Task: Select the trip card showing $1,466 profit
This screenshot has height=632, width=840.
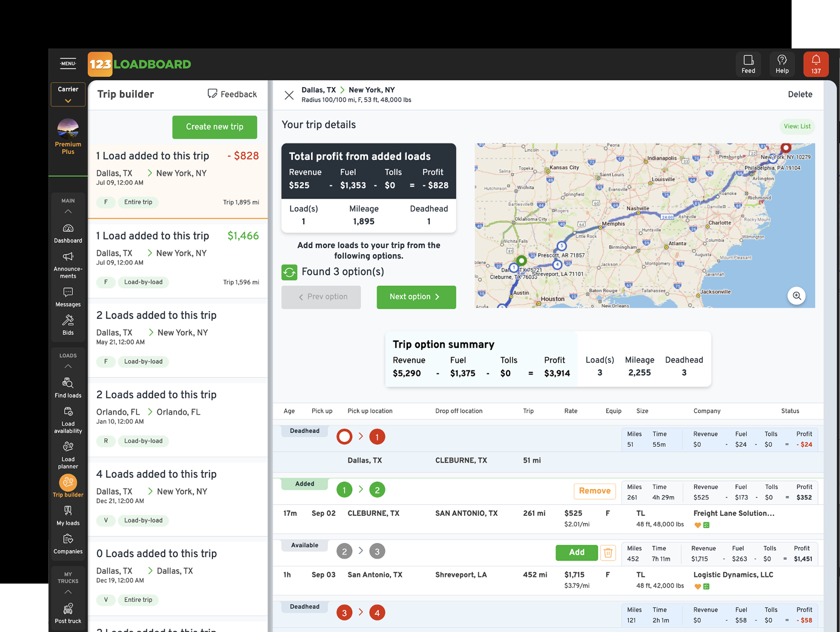Action: [x=178, y=259]
